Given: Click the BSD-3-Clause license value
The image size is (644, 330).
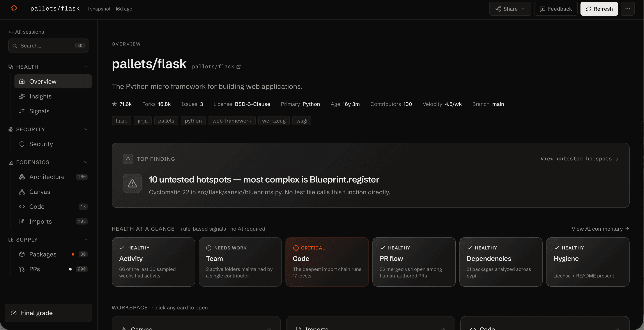Looking at the screenshot, I should [x=253, y=104].
